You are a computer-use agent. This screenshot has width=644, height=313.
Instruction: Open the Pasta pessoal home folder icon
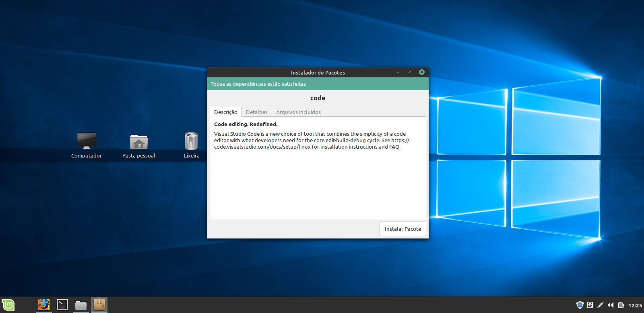tap(139, 146)
